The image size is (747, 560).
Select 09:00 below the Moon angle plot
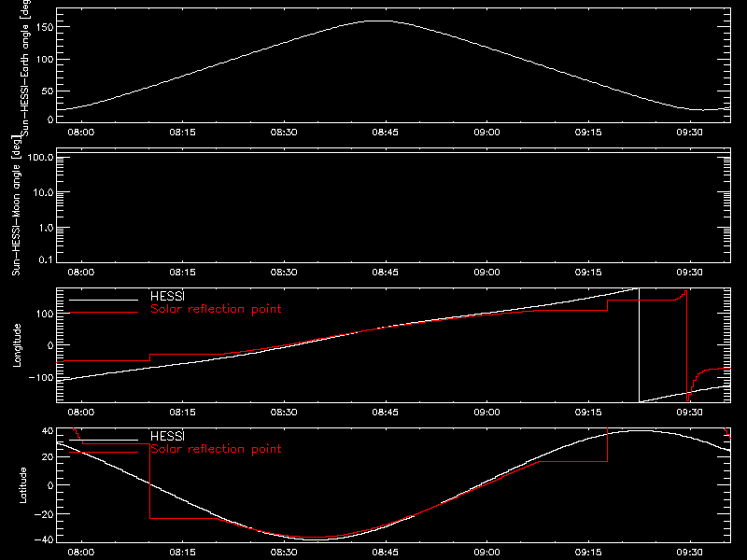coord(486,273)
